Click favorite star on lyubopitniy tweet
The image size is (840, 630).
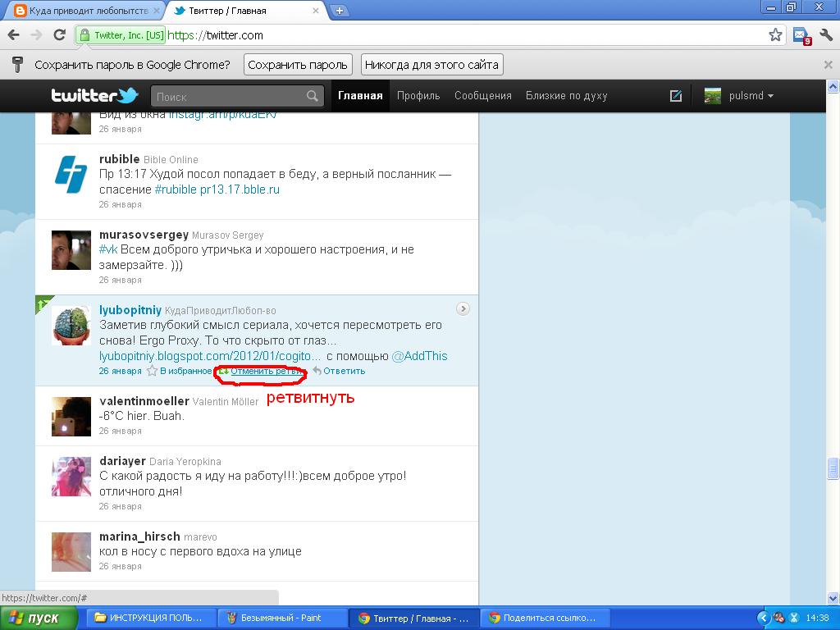[152, 371]
